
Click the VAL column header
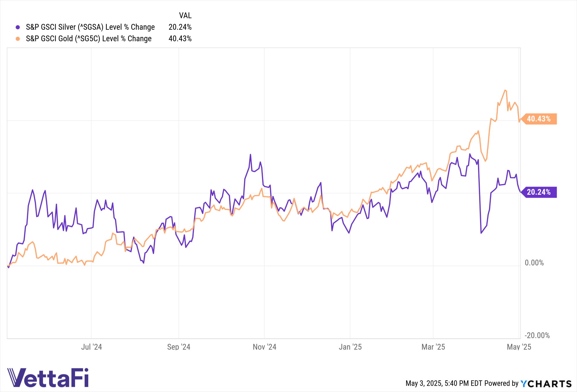click(185, 16)
